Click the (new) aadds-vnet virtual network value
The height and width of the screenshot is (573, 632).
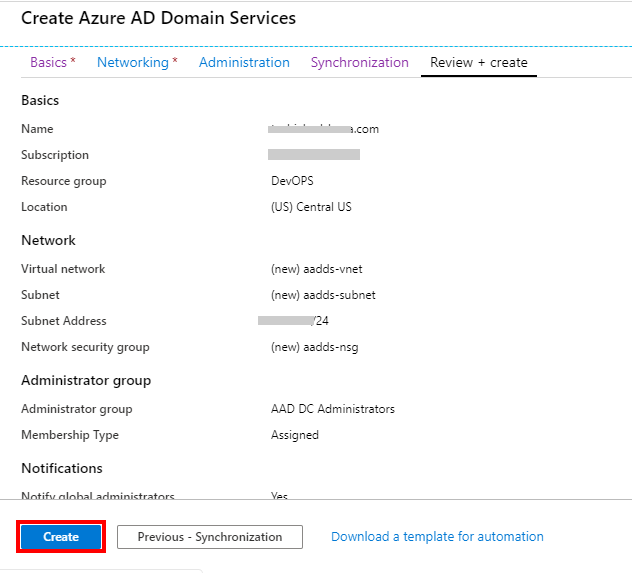click(x=316, y=269)
